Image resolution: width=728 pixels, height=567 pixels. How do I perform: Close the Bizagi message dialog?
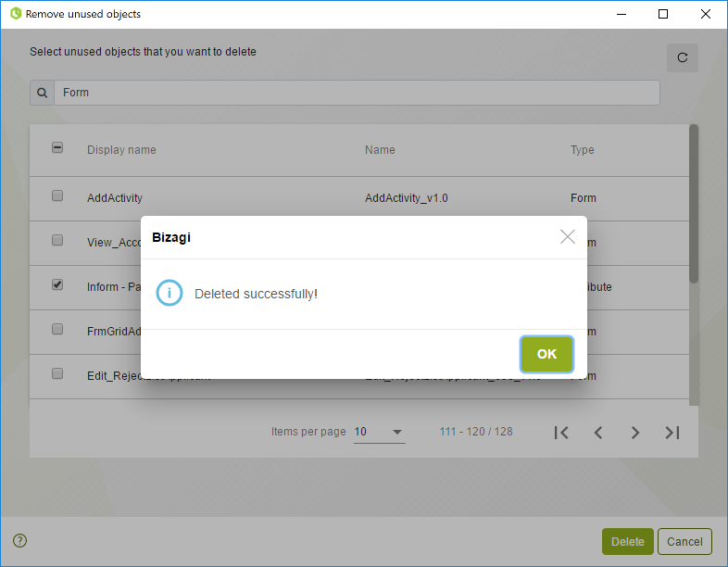coord(568,237)
